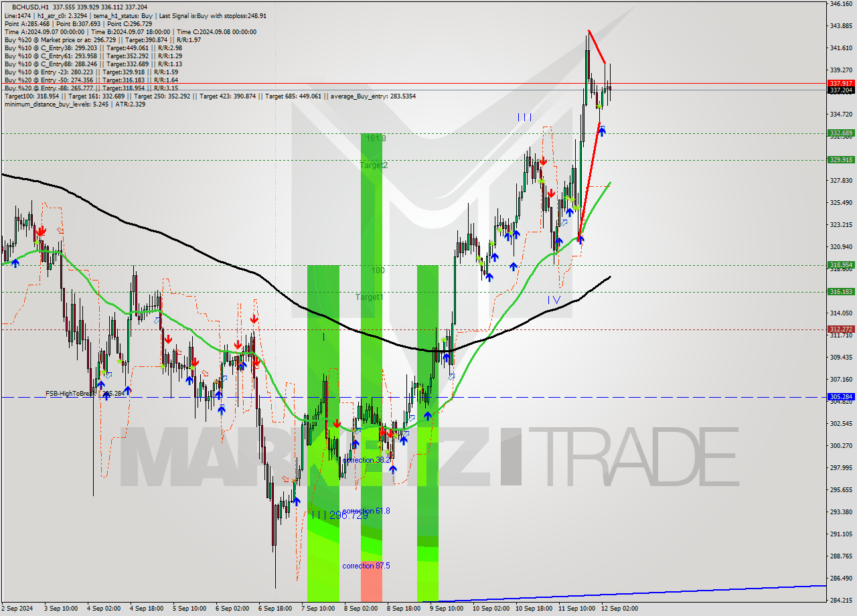Click the green 316.183 price label

[841, 291]
